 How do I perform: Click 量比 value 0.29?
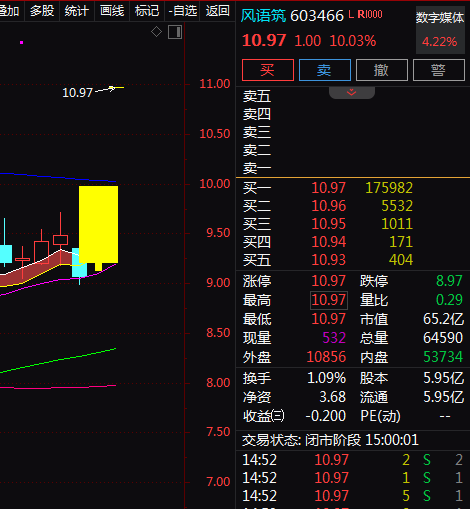pyautogui.click(x=449, y=300)
